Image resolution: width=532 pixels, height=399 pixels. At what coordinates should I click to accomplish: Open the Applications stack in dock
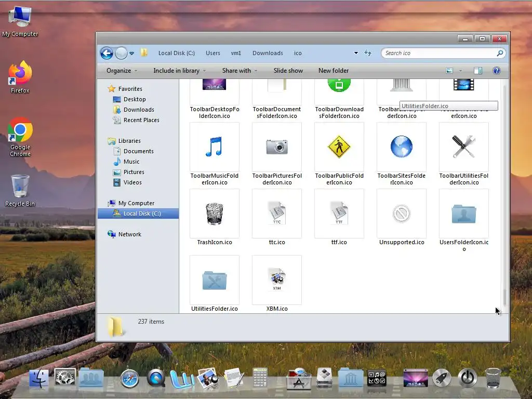pyautogui.click(x=299, y=378)
